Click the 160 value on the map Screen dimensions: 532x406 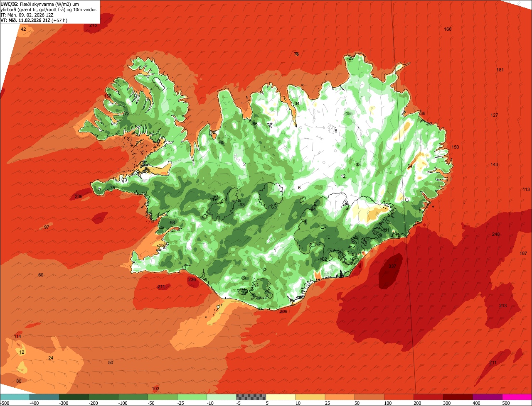coord(448,29)
